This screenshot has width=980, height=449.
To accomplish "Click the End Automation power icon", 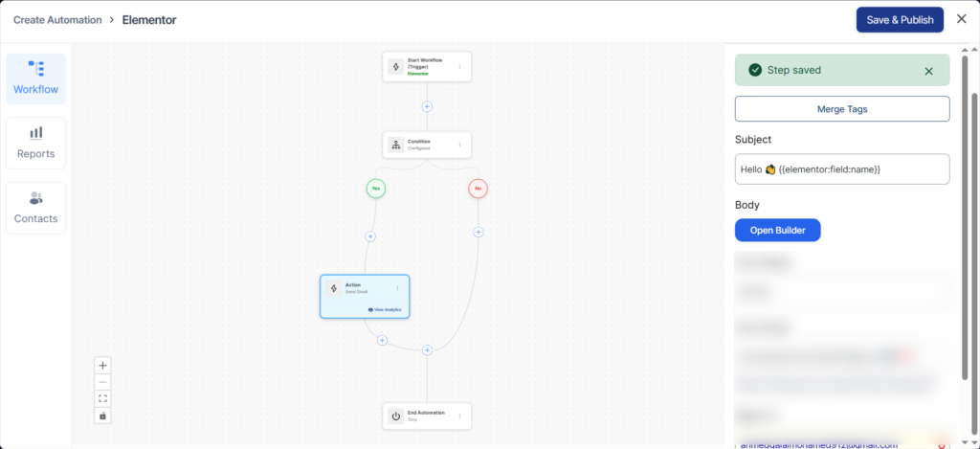I will coord(396,416).
